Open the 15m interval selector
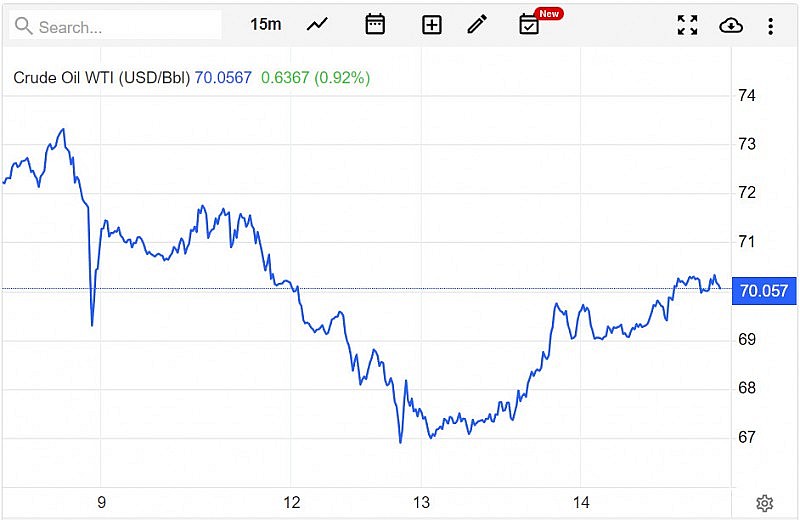This screenshot has width=800, height=520. [265, 25]
